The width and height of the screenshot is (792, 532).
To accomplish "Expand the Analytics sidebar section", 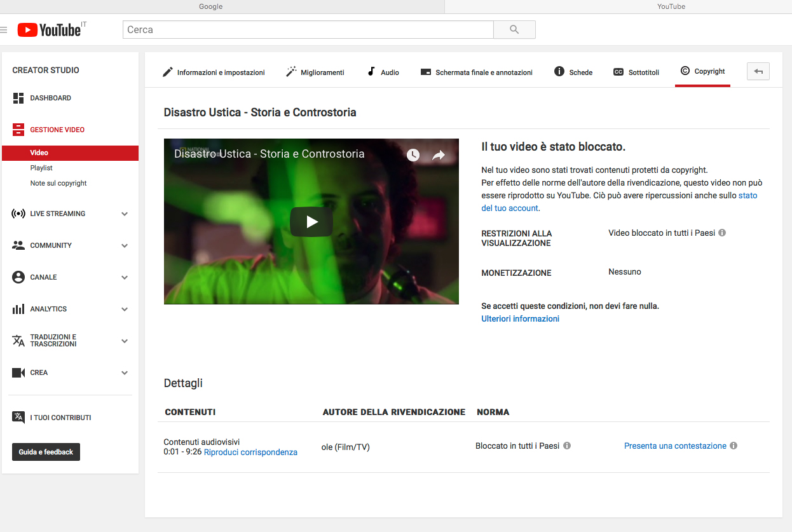I will click(x=125, y=310).
